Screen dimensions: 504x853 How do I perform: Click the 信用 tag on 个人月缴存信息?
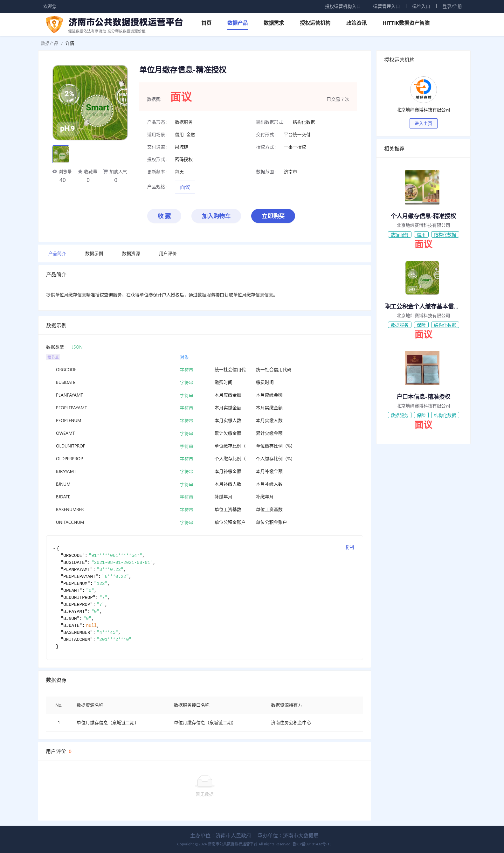click(421, 234)
